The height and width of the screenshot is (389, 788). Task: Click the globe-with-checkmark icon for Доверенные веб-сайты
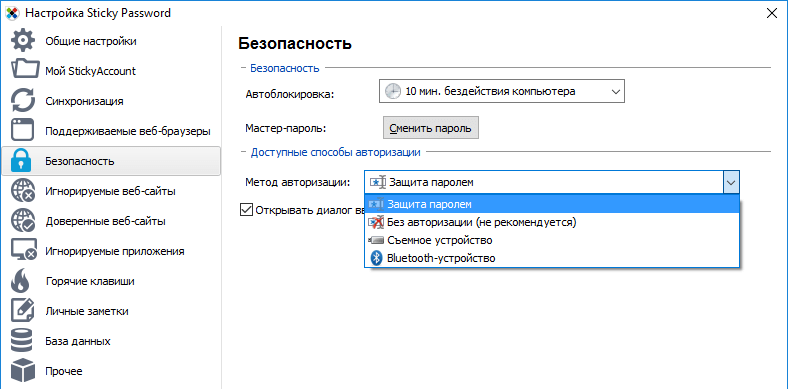pos(23,221)
